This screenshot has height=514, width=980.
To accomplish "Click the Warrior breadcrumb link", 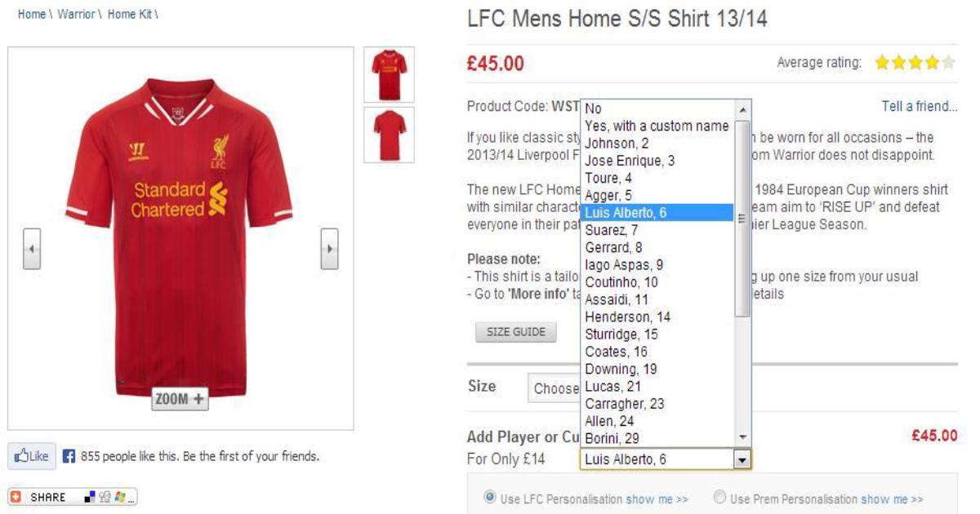I will tap(76, 15).
